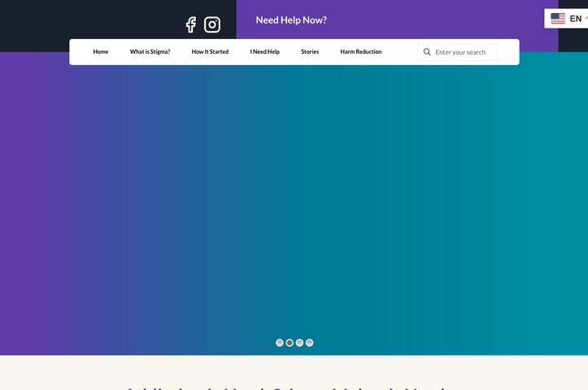Select the first carousel slide dot
Screen dimensions: 588x390
tap(280, 343)
